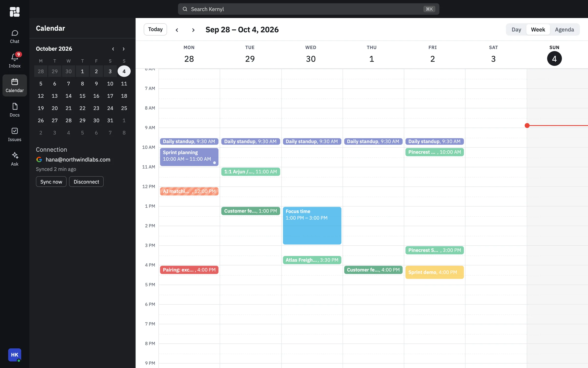The width and height of the screenshot is (588, 368).
Task: Open the Kernyl app logo
Action: tap(14, 12)
